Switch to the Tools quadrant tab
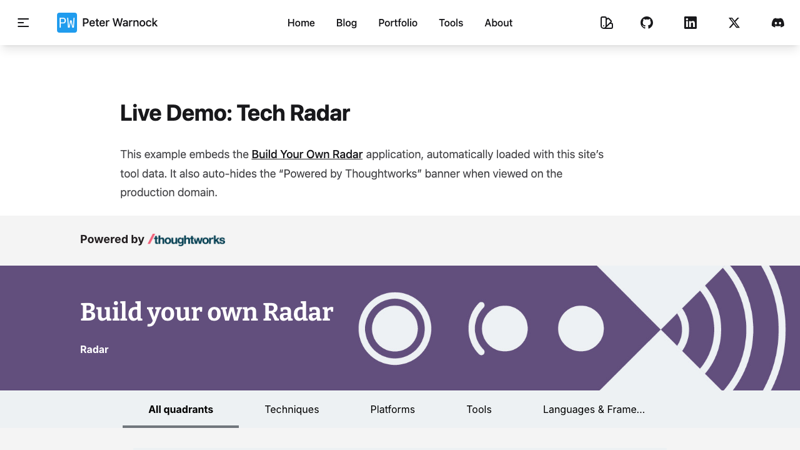 pos(479,409)
